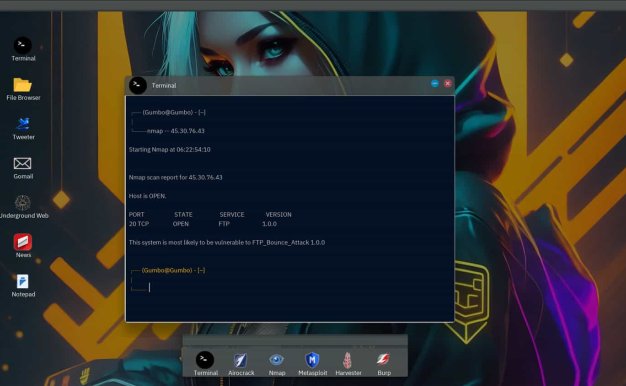The height and width of the screenshot is (386, 626).
Task: Click the VERSION column header
Action: [x=278, y=215]
